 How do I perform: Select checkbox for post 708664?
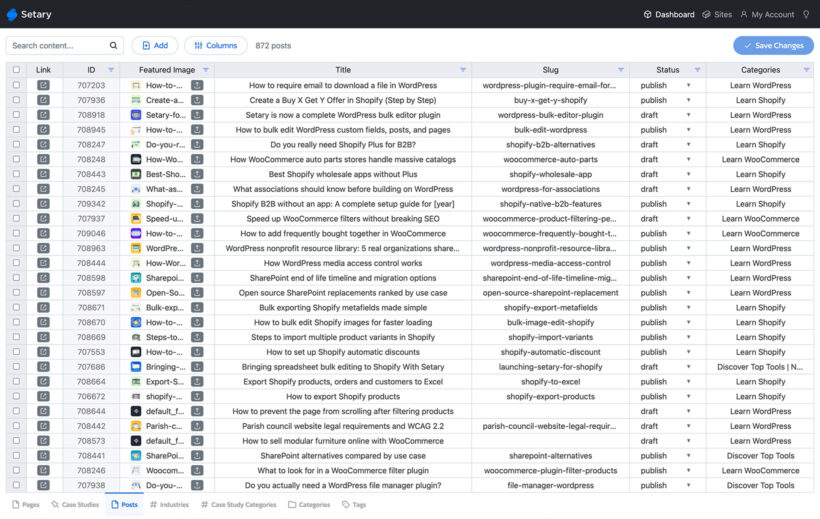(x=16, y=381)
